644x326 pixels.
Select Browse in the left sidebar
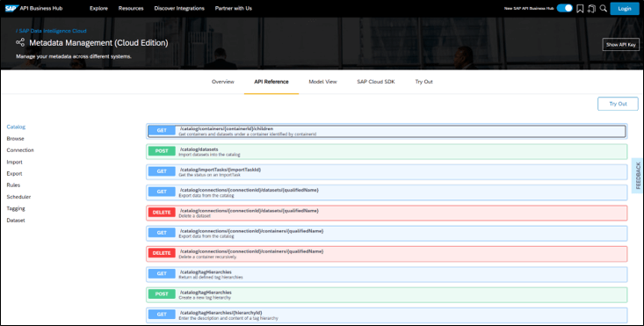[x=15, y=139]
